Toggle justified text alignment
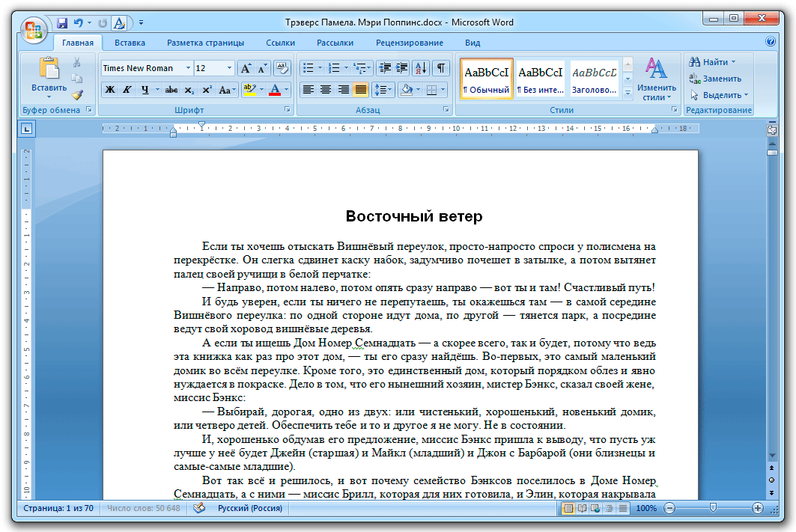The width and height of the screenshot is (796, 532). click(x=360, y=91)
